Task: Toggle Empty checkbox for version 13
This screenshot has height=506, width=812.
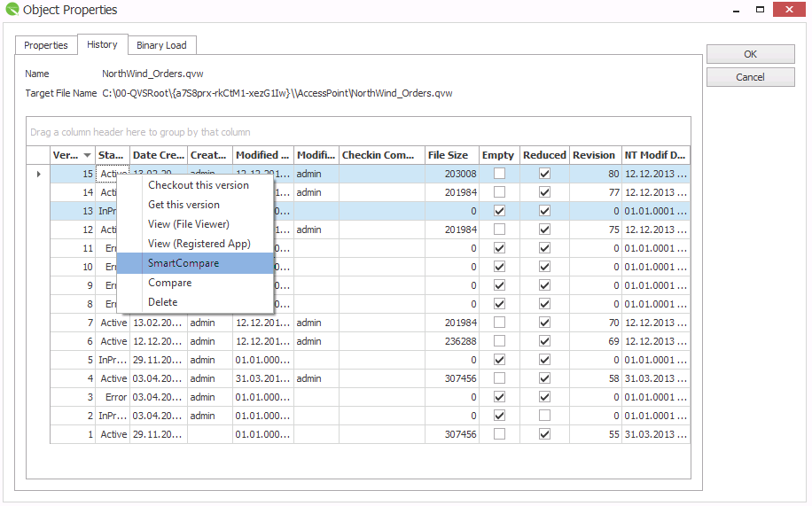Action: click(500, 211)
